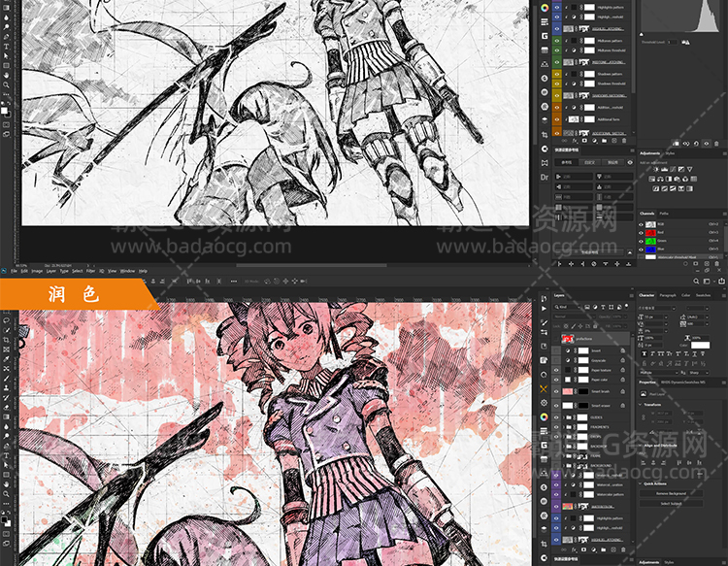Hide Smart eraser layer in bottom window
This screenshot has height=566, width=728.
556,406
